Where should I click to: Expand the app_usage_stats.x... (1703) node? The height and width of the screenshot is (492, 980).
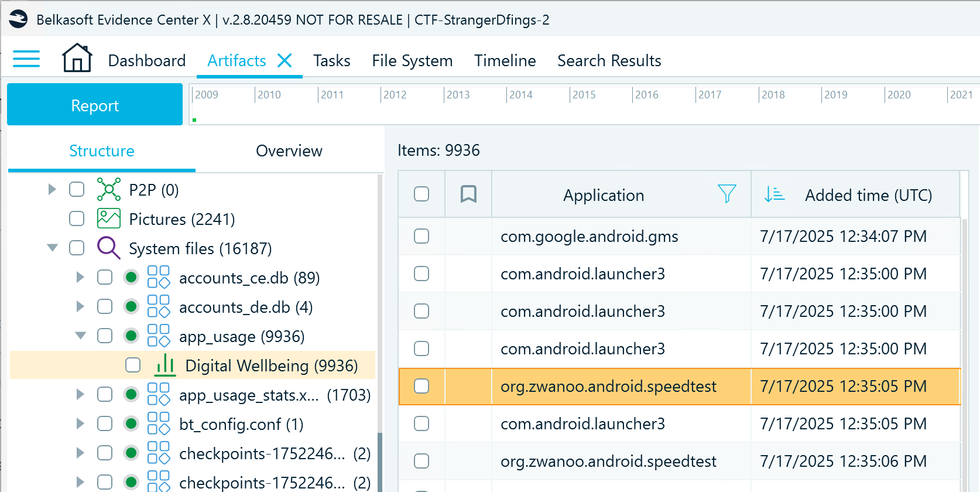(x=80, y=394)
